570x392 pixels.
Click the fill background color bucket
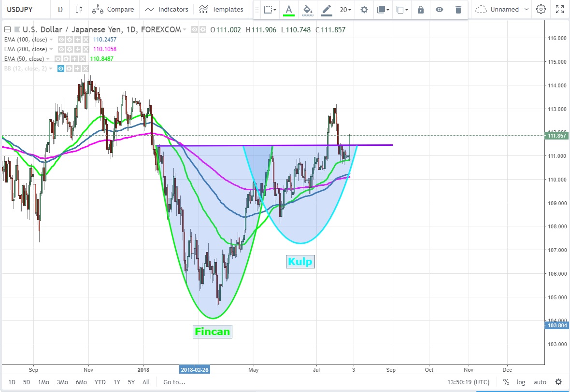307,10
